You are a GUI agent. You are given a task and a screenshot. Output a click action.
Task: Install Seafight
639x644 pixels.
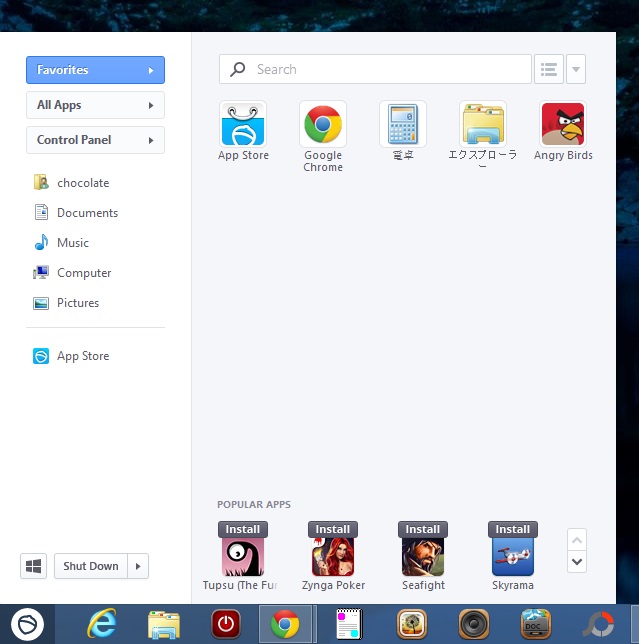423,529
